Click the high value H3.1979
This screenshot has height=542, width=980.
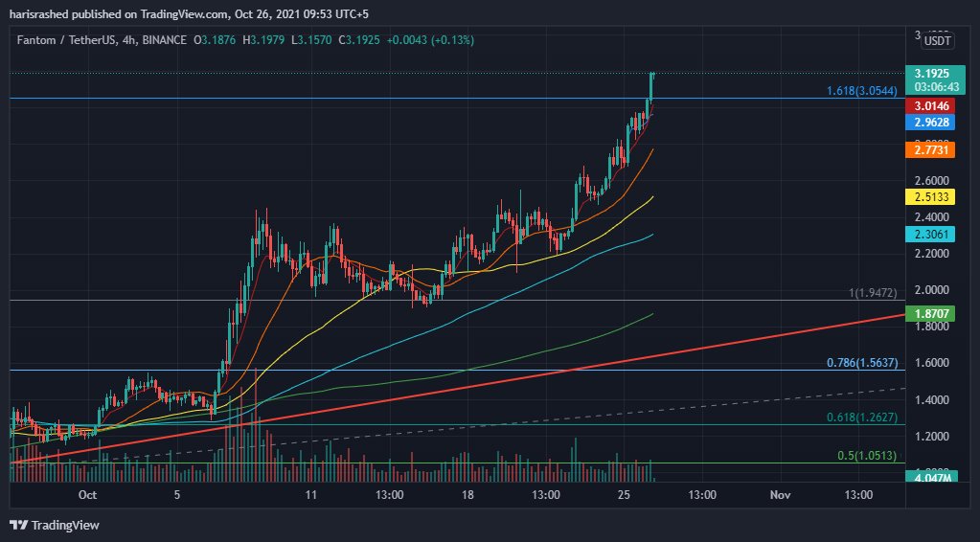[x=263, y=40]
